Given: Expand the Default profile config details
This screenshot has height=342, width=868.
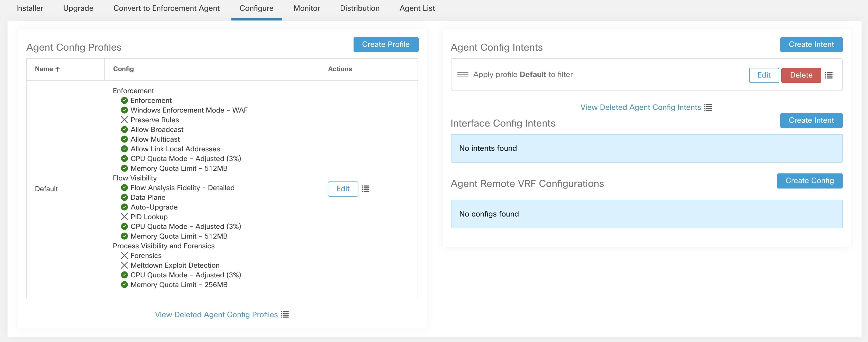Looking at the screenshot, I should click(x=365, y=189).
